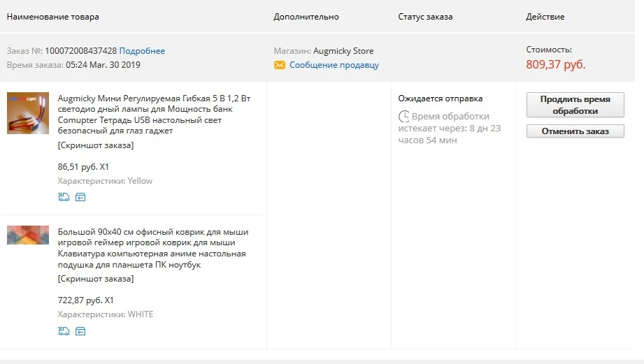Open the Augmicky Мини Регулируемая Гибкая product title

point(154,115)
